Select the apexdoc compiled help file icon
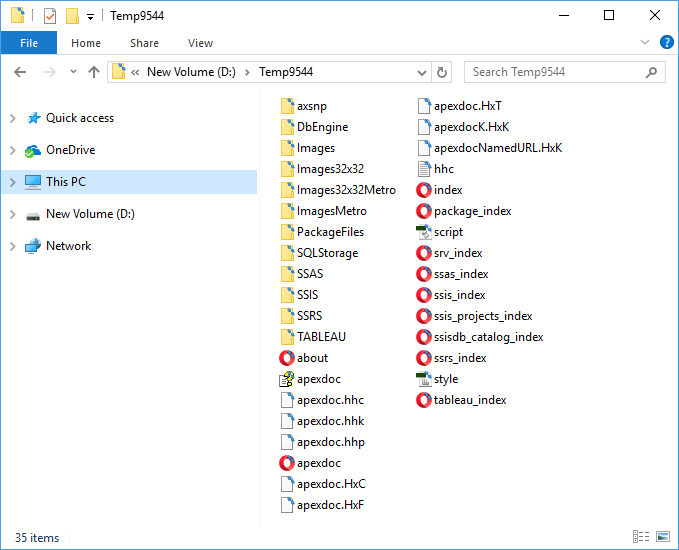The image size is (679, 550). (x=287, y=379)
